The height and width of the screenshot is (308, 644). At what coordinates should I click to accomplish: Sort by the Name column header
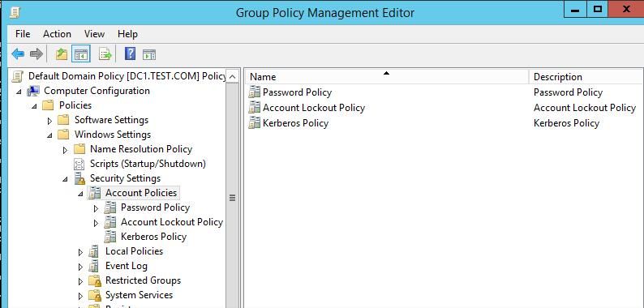coord(387,77)
